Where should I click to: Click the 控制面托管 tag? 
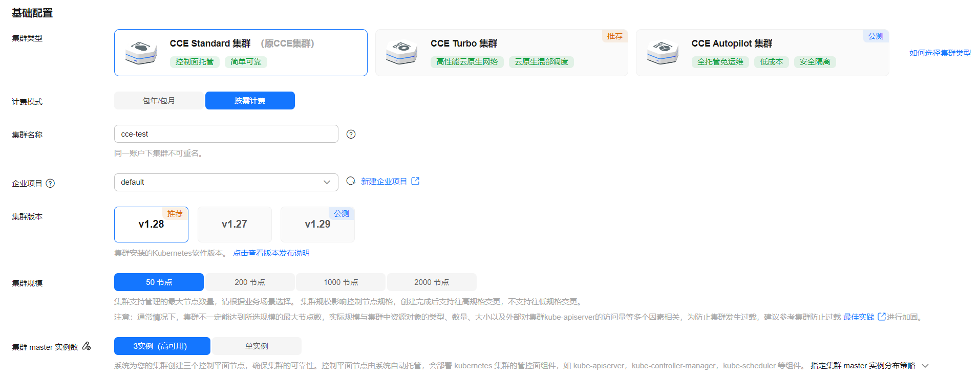[x=195, y=62]
